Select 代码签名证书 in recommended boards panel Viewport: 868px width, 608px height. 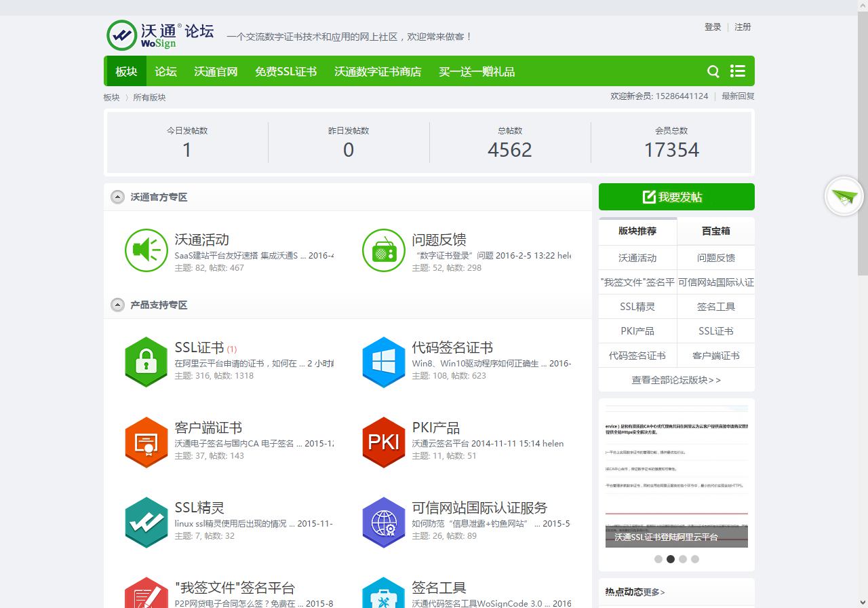tap(637, 356)
